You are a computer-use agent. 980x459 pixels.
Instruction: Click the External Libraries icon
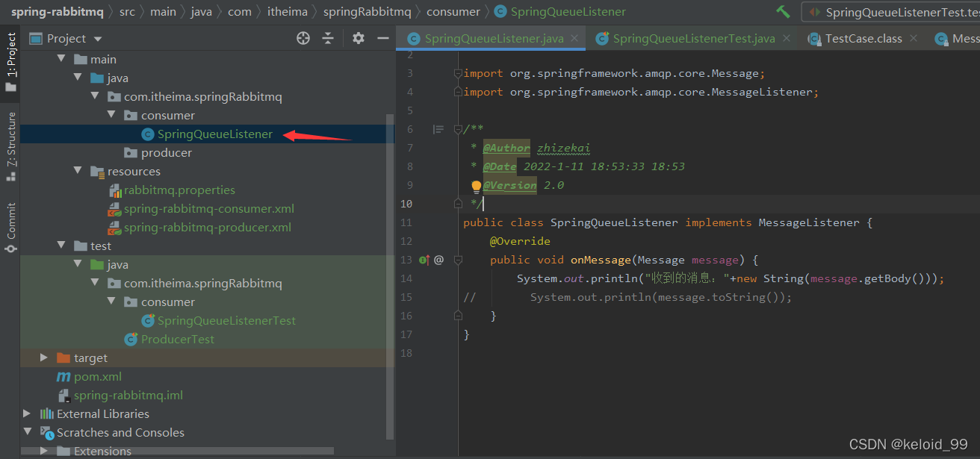coord(47,414)
